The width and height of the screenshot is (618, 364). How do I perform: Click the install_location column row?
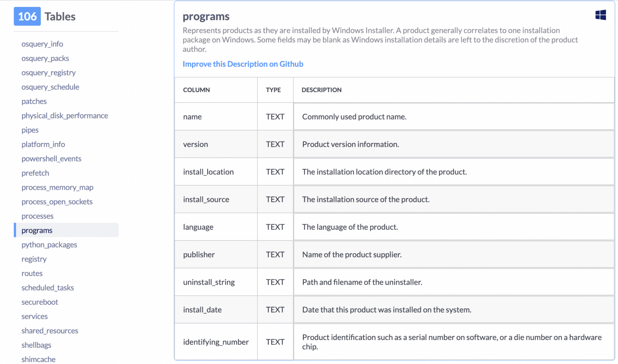pos(208,172)
